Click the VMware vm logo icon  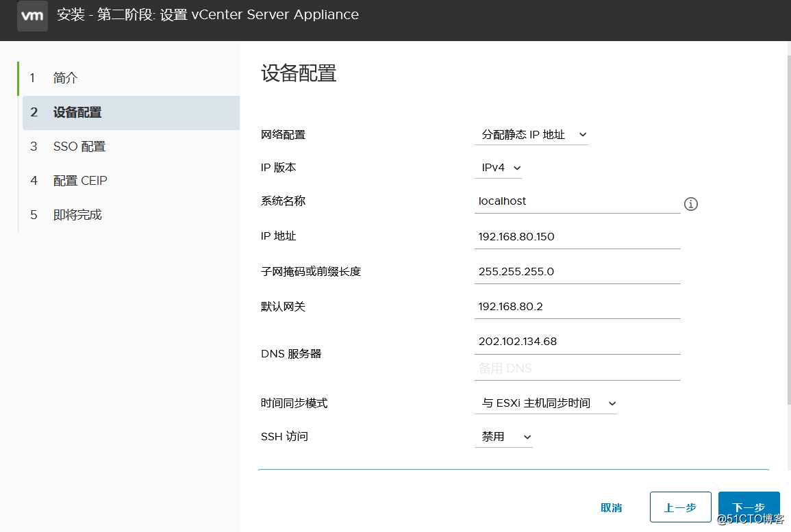coord(32,16)
